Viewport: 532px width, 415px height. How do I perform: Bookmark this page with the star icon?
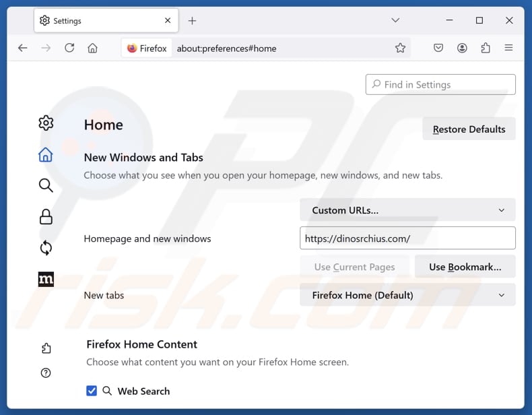(x=401, y=48)
